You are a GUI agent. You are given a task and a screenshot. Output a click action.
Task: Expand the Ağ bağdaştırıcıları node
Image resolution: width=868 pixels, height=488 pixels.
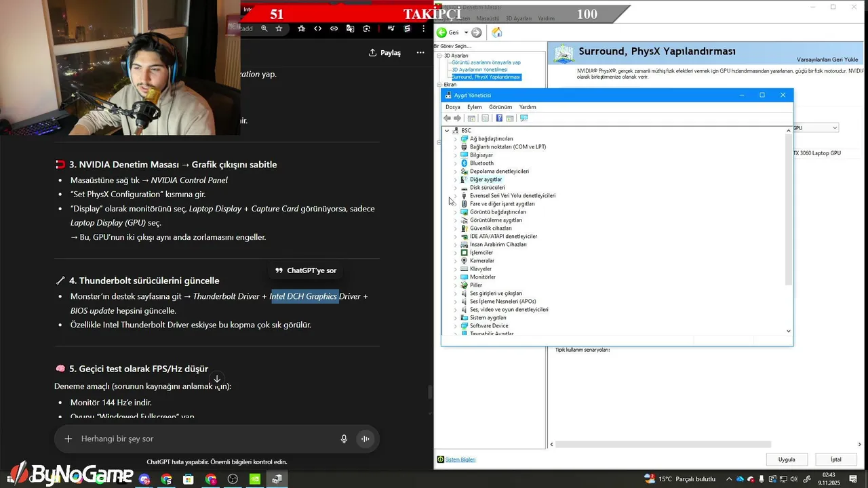(456, 139)
